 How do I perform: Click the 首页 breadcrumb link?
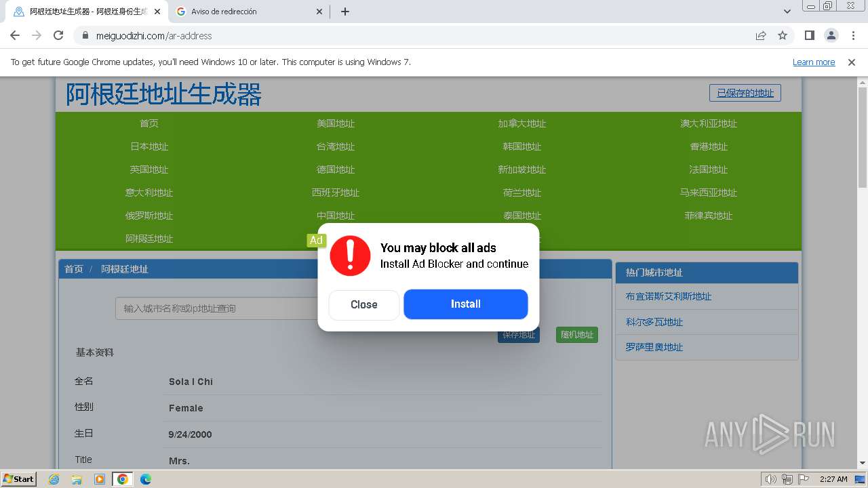tap(74, 269)
